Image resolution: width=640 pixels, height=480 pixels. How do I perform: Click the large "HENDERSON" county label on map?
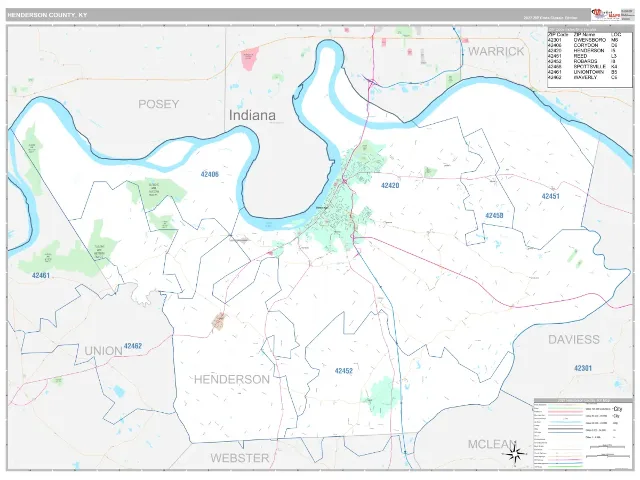coord(231,380)
